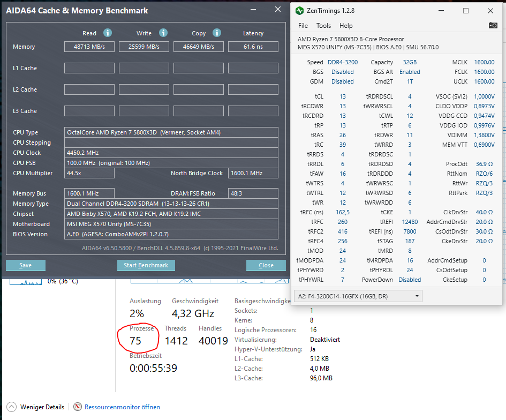Click the North Bridge Clock value 1600.1 MHz
The width and height of the screenshot is (506, 420).
click(253, 173)
